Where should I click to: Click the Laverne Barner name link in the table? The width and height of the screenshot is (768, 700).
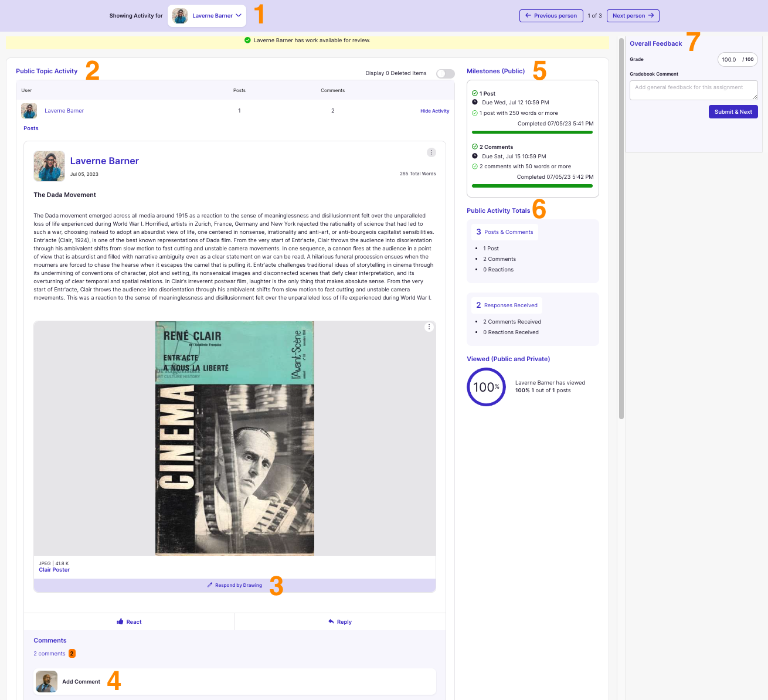point(64,111)
